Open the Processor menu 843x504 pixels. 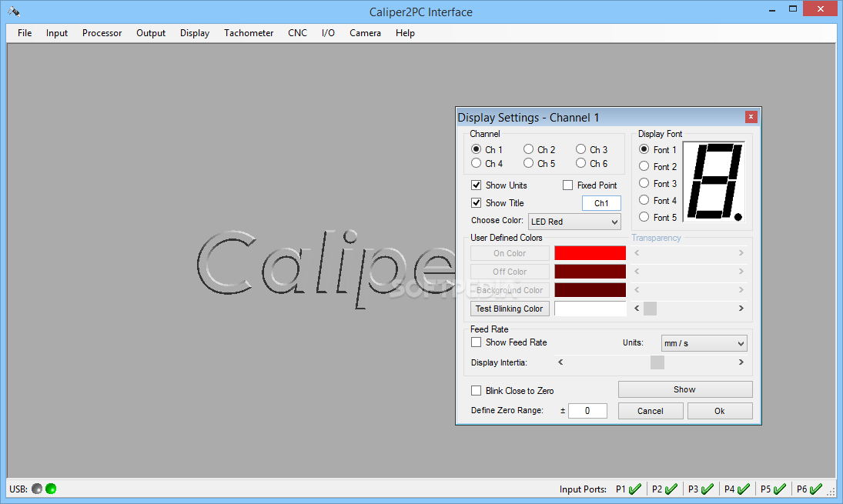click(x=102, y=33)
